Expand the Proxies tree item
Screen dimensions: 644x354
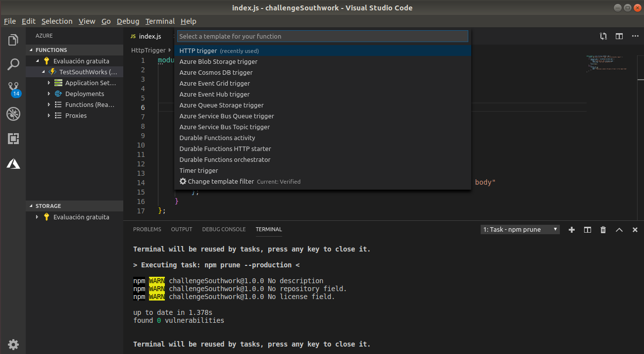pyautogui.click(x=49, y=115)
